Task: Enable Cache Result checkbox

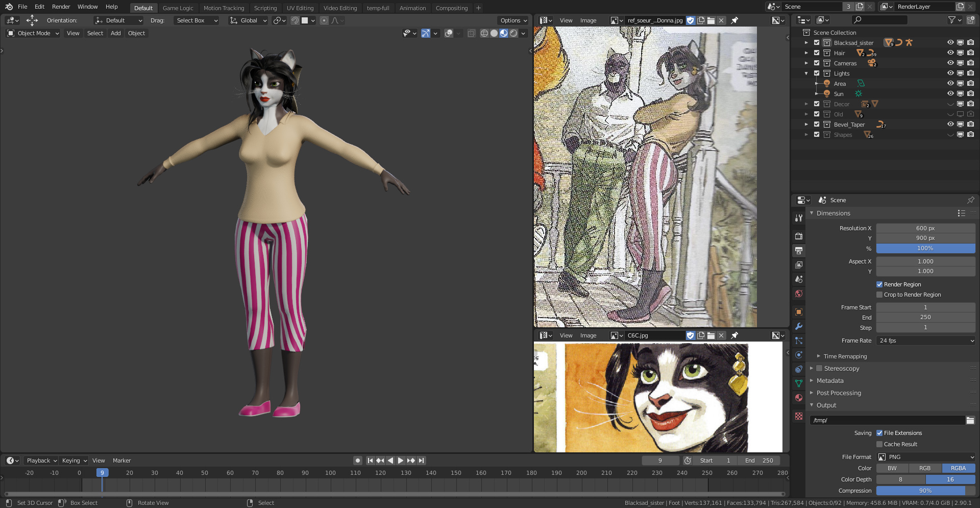Action: 879,444
